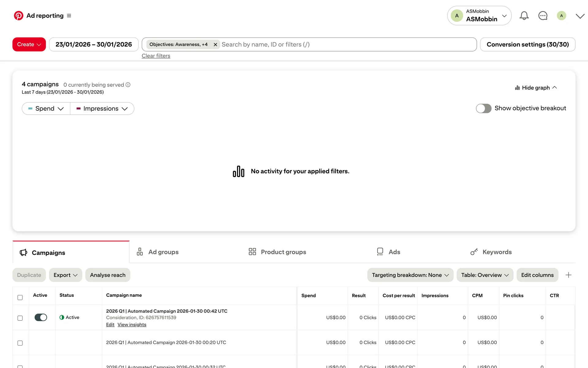Open Targeting breakdown: None dropdown
588x368 pixels.
click(x=410, y=275)
